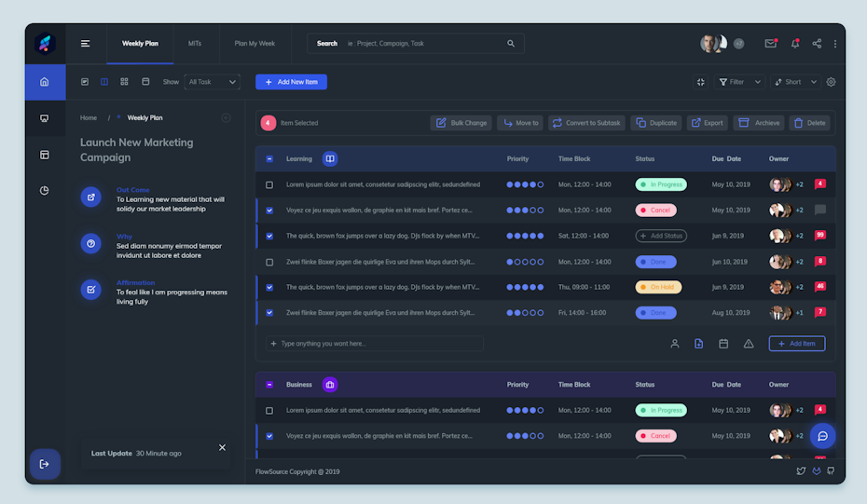Open the notifications bell
Viewport: 867px width, 504px height.
point(795,44)
